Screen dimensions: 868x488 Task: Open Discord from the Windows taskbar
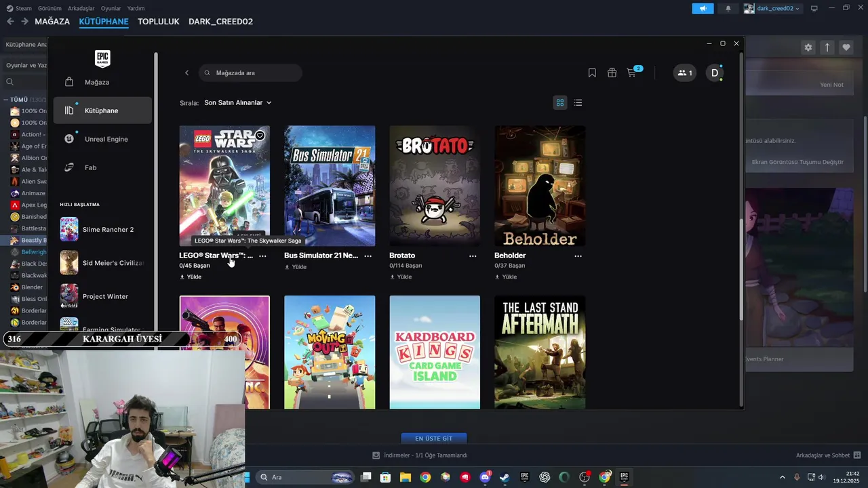click(485, 477)
